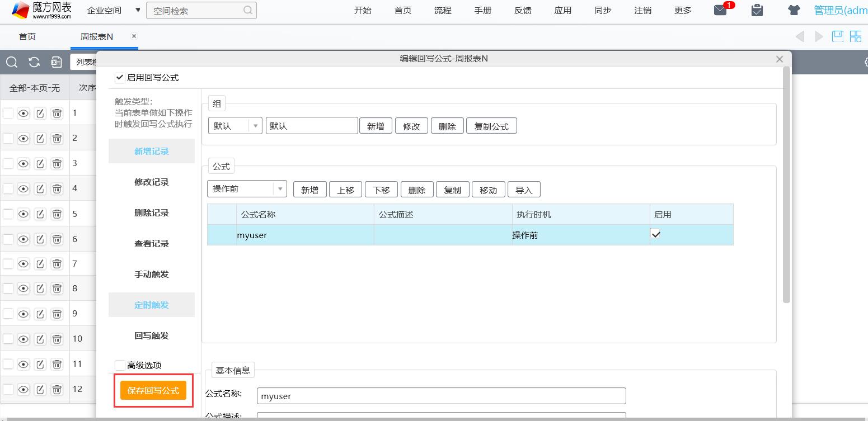Click 导入 button in formula section

[524, 190]
